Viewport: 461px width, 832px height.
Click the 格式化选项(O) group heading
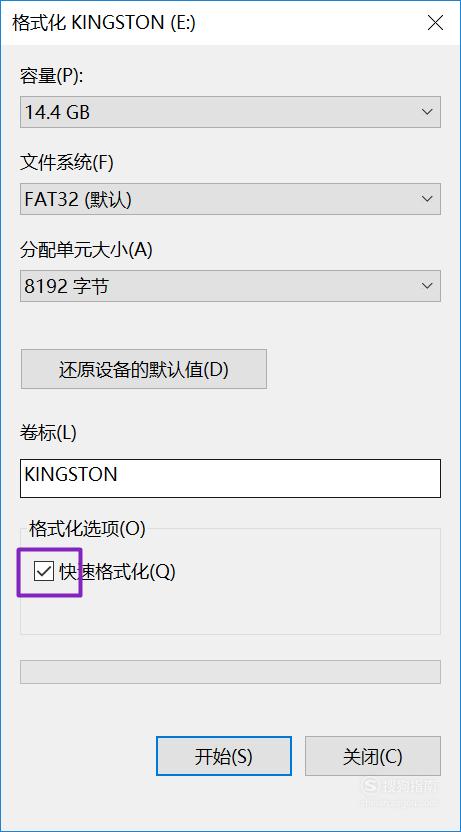point(87,528)
